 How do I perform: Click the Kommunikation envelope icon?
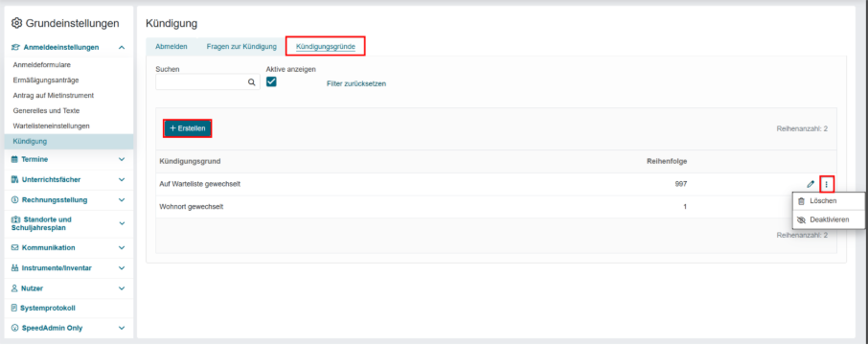tap(15, 247)
